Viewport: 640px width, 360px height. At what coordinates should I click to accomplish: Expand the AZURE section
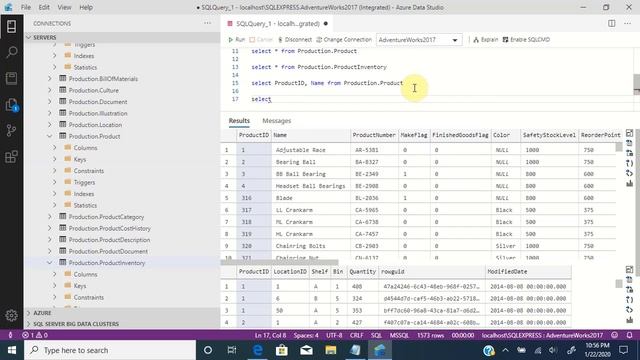click(122, 313)
